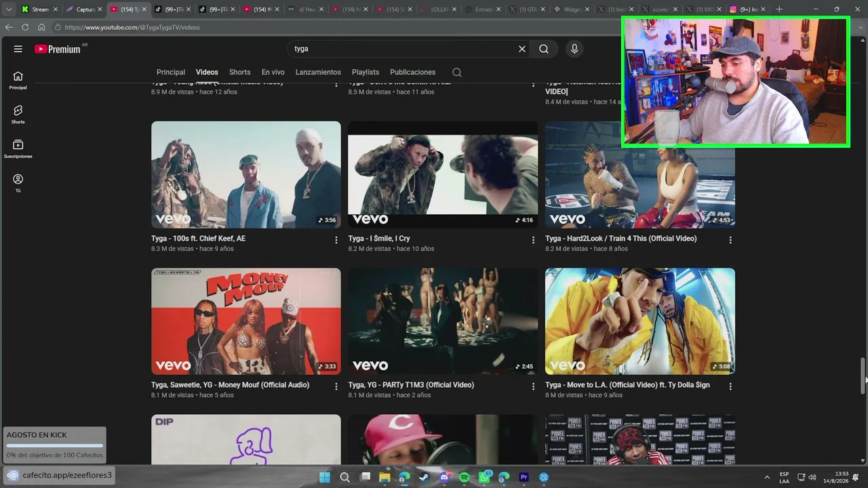Play the Move to L.A. video thumbnail
The height and width of the screenshot is (488, 868).
pos(640,321)
